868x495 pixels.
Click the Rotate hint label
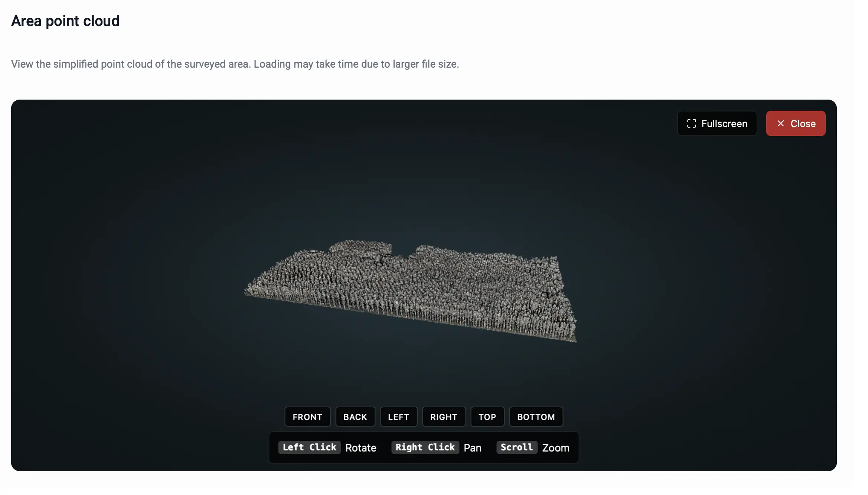(360, 448)
